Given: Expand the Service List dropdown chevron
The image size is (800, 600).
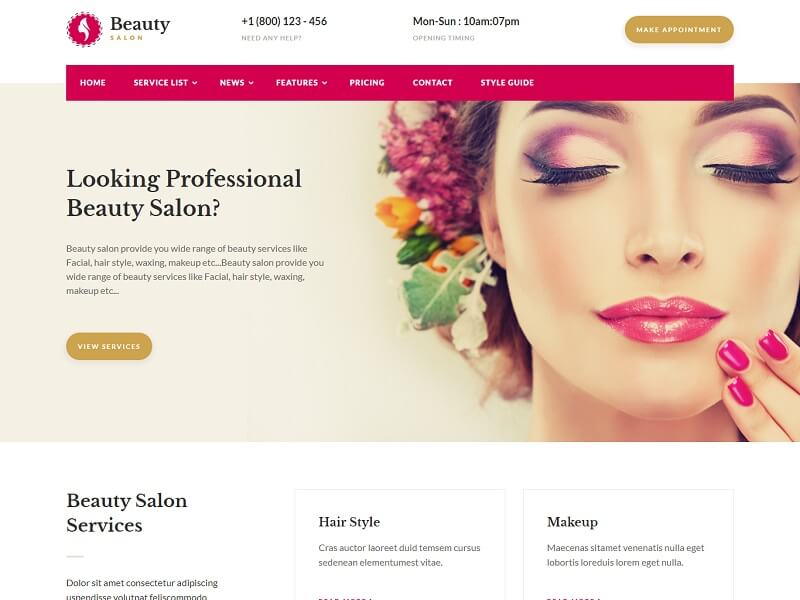Looking at the screenshot, I should pyautogui.click(x=195, y=83).
